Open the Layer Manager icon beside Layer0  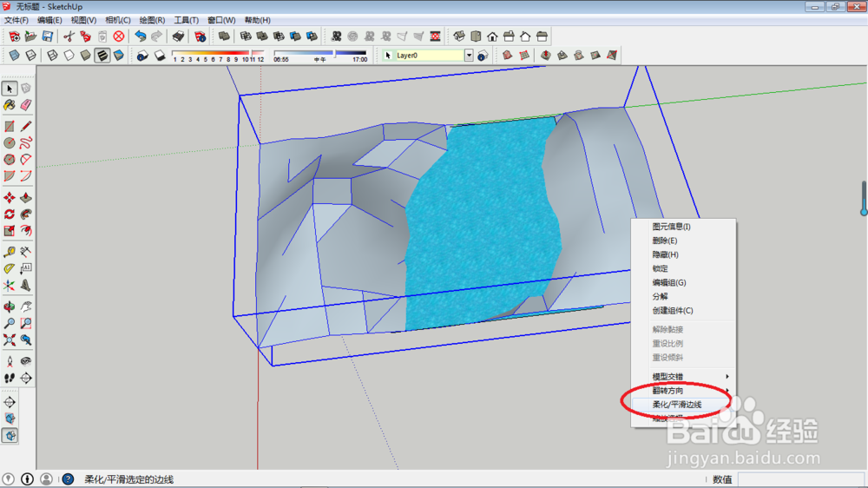pos(483,56)
